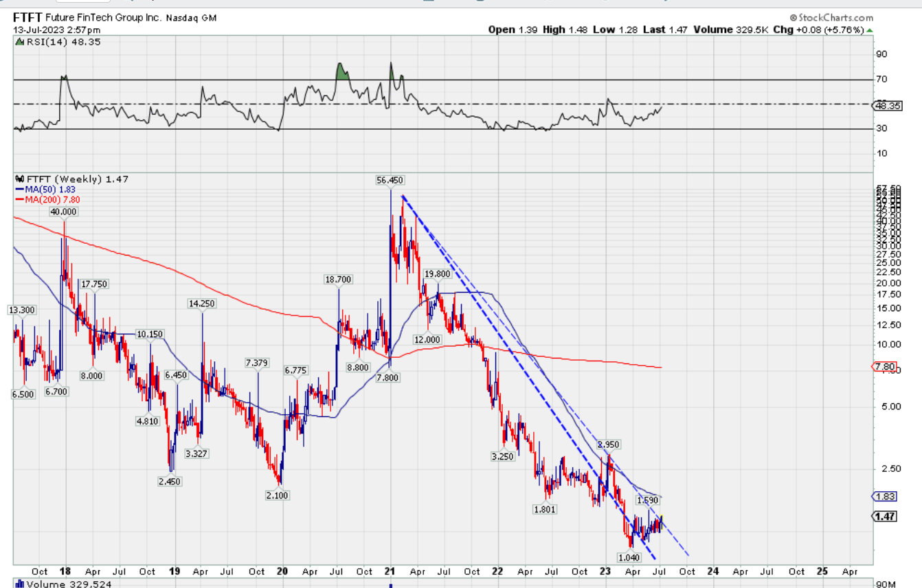The image size is (922, 588).
Task: Click the 40.000 high price annotation
Action: coord(63,212)
